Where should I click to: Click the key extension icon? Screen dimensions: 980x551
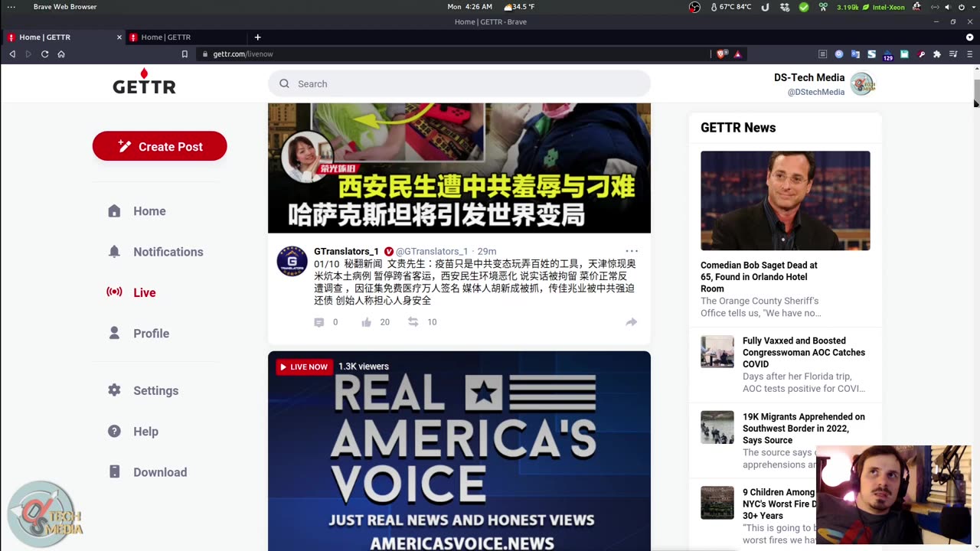tap(921, 54)
